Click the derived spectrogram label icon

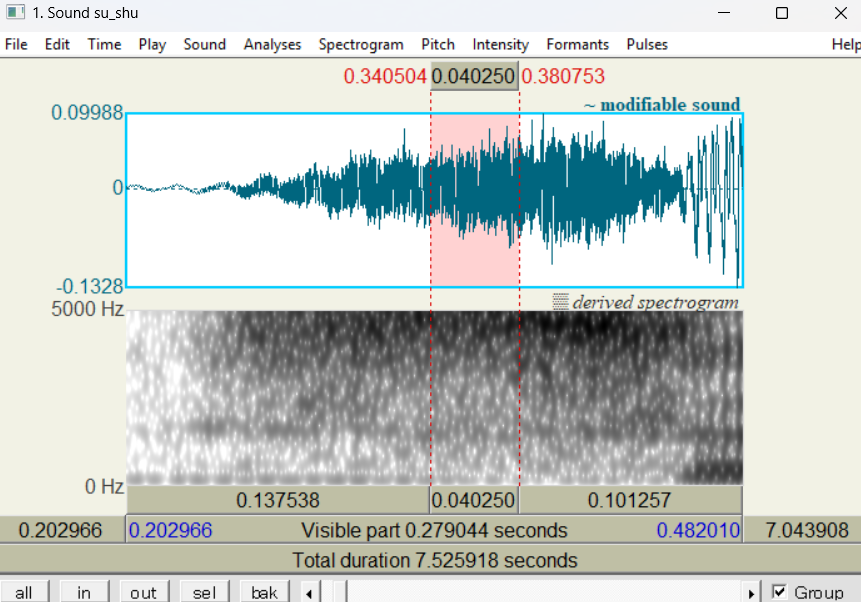click(560, 302)
